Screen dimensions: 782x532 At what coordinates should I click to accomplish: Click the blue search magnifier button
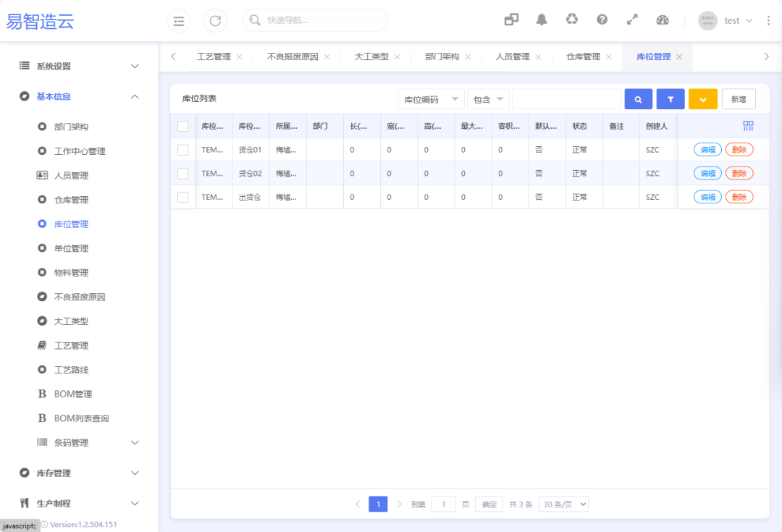(638, 99)
